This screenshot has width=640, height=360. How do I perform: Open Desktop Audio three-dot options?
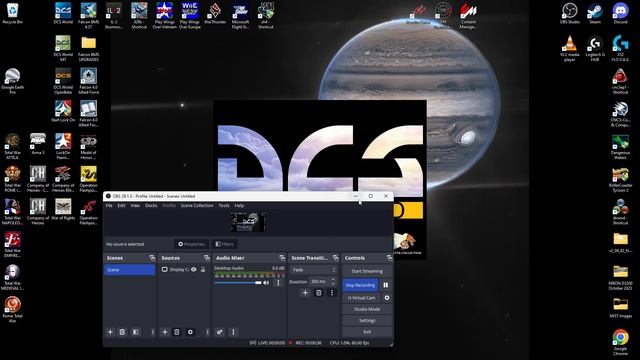pyautogui.click(x=278, y=282)
